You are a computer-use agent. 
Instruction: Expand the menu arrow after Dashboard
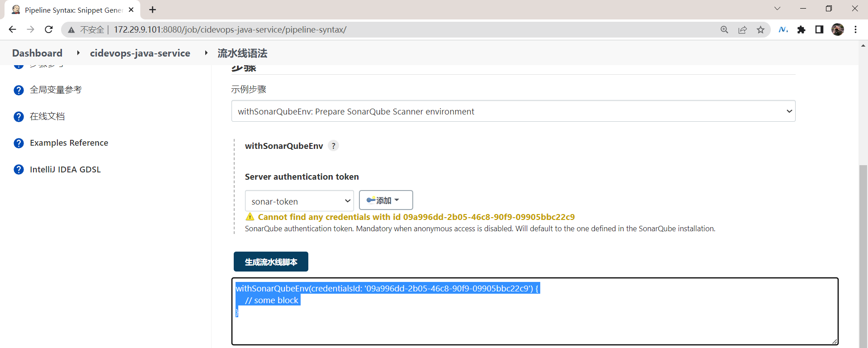tap(78, 53)
